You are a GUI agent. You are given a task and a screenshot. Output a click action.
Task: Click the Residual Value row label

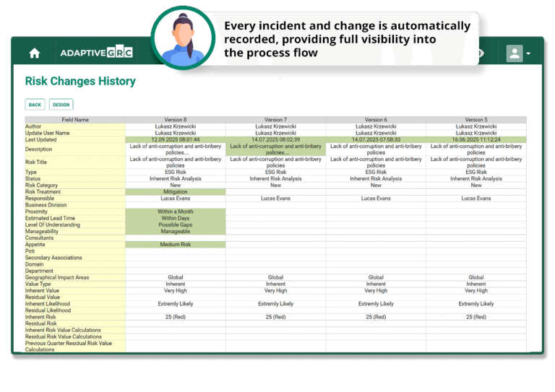coord(75,297)
